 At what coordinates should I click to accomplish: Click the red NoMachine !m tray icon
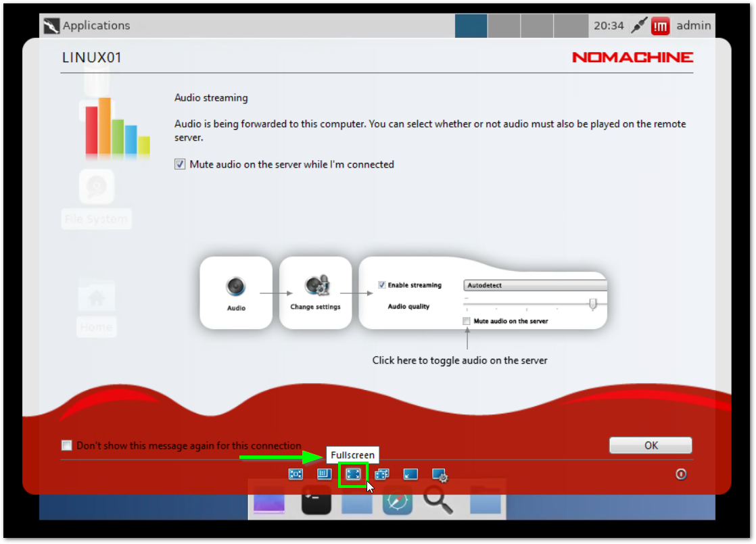coord(660,26)
